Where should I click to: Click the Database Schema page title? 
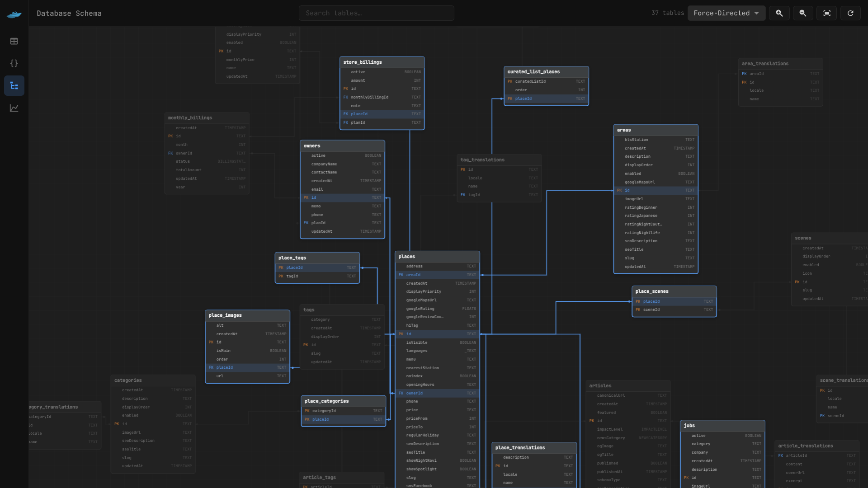point(69,14)
